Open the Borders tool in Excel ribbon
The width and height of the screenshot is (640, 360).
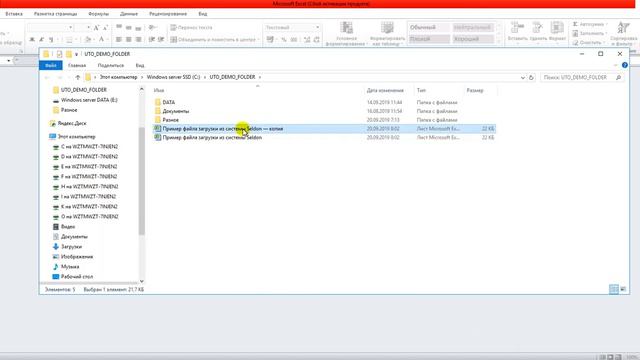click(69, 40)
